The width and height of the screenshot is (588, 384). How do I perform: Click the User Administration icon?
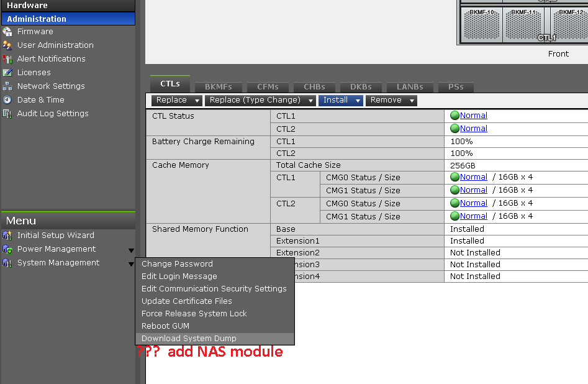coord(7,45)
